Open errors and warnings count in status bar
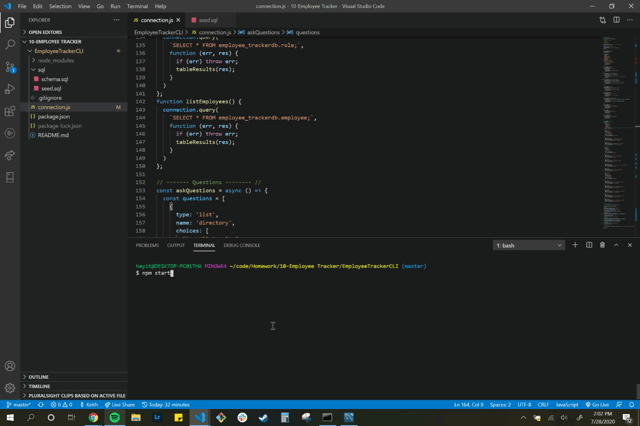Viewport: 640px width, 426px height. 61,405
